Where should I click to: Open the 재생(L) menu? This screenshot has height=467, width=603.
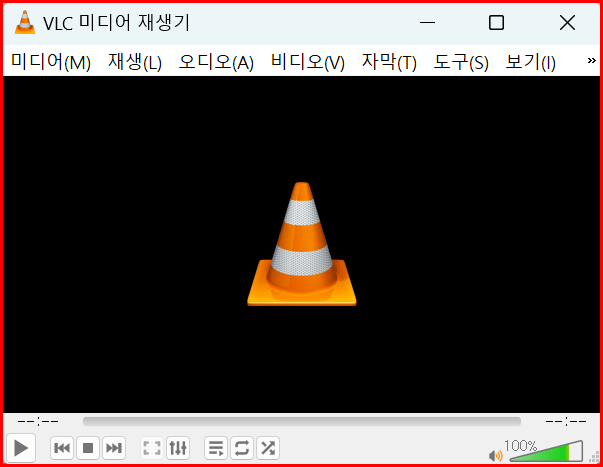coord(135,62)
